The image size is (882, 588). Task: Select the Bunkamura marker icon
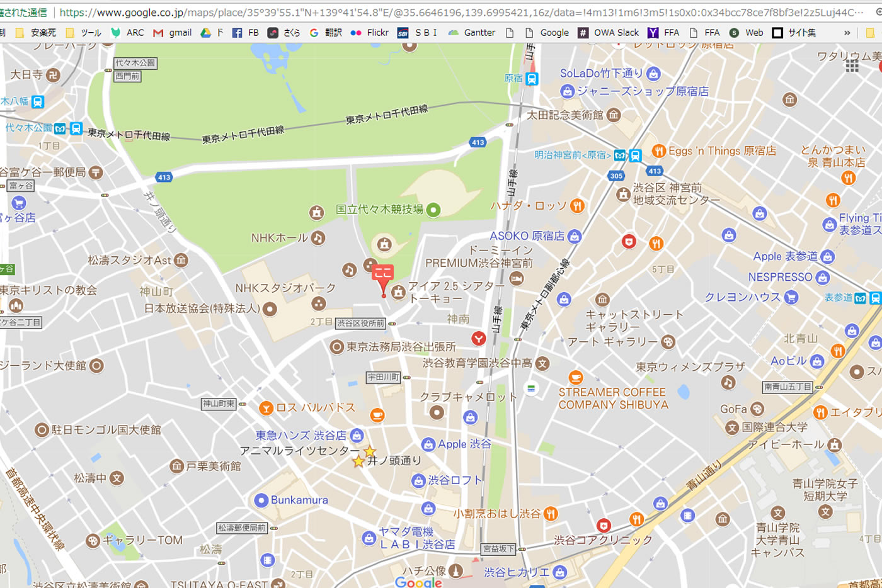point(261,500)
